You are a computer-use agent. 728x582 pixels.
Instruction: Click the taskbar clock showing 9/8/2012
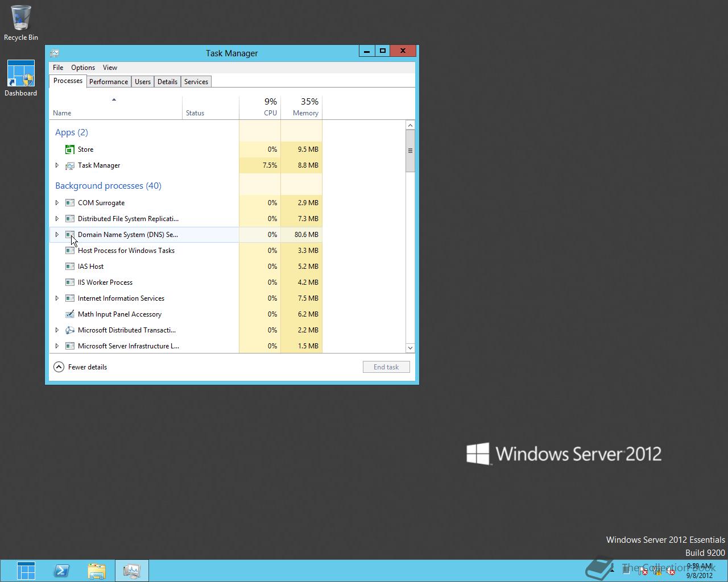[700, 571]
